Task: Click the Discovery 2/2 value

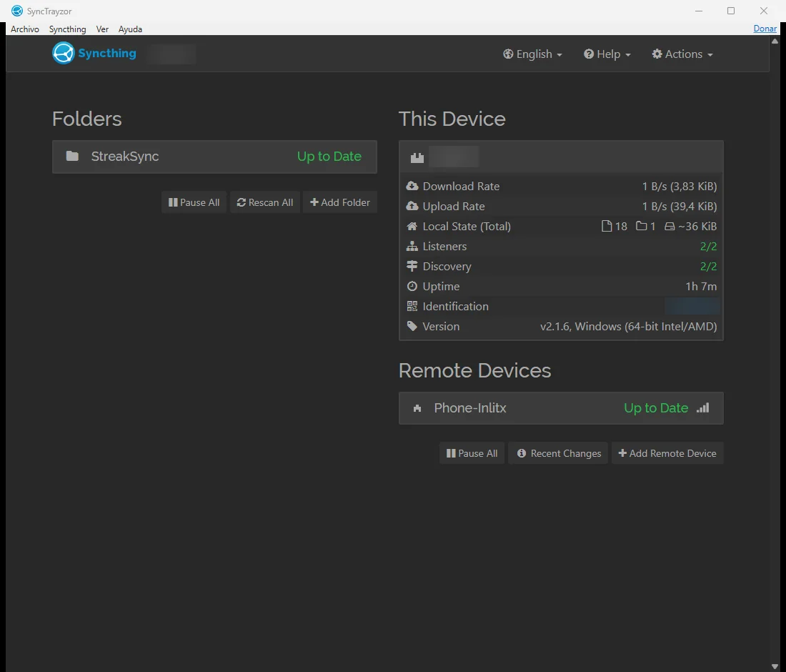Action: [x=708, y=266]
